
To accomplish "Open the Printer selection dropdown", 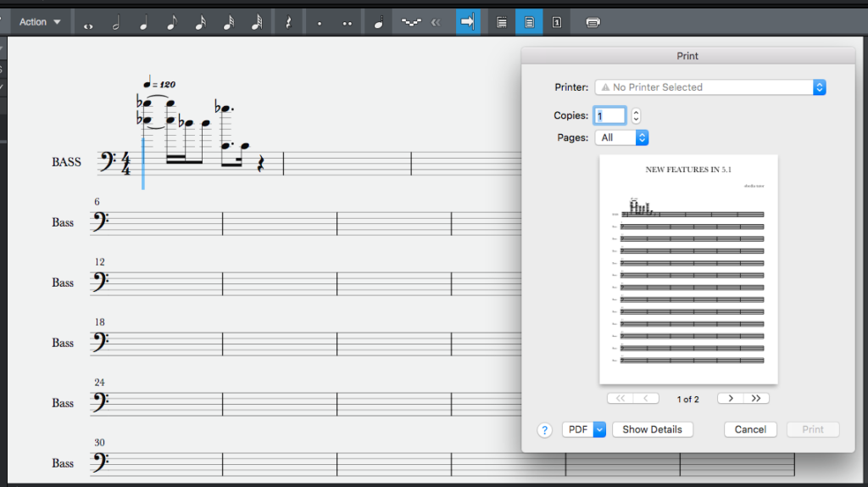I will [x=710, y=87].
